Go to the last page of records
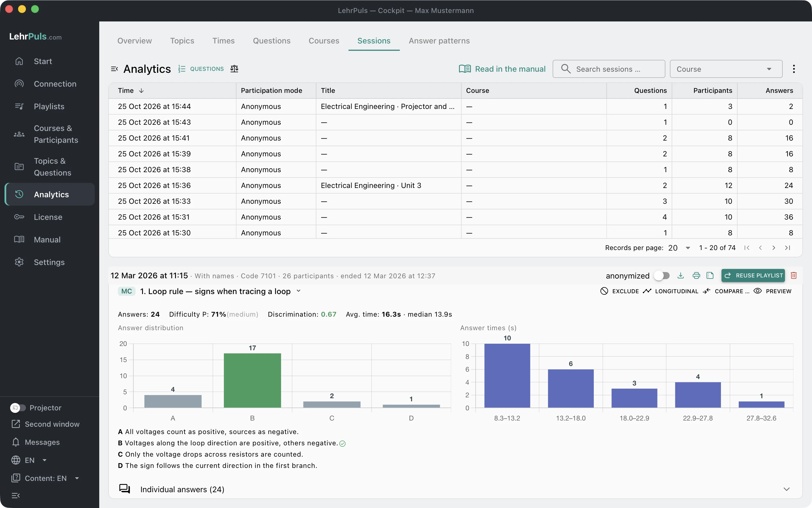 click(x=787, y=248)
